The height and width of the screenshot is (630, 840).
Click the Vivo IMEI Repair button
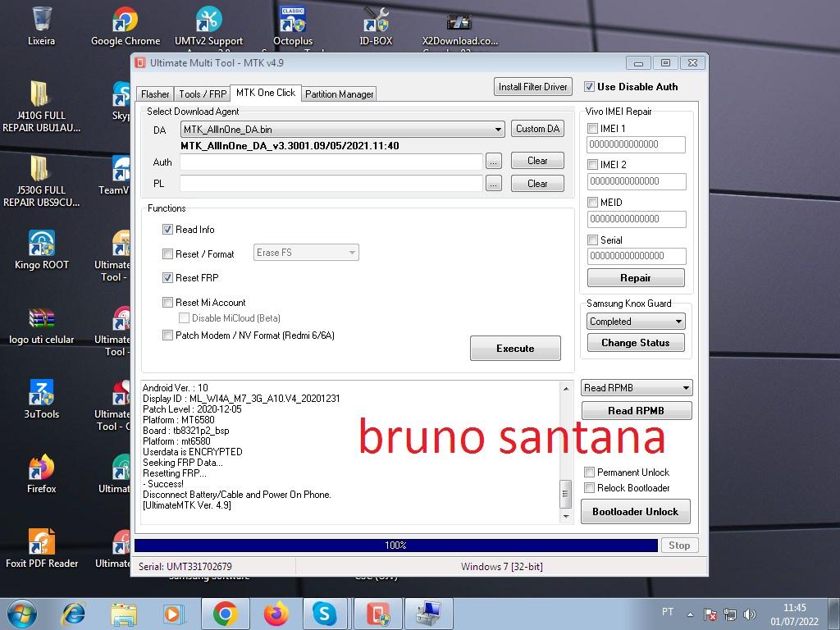point(636,278)
